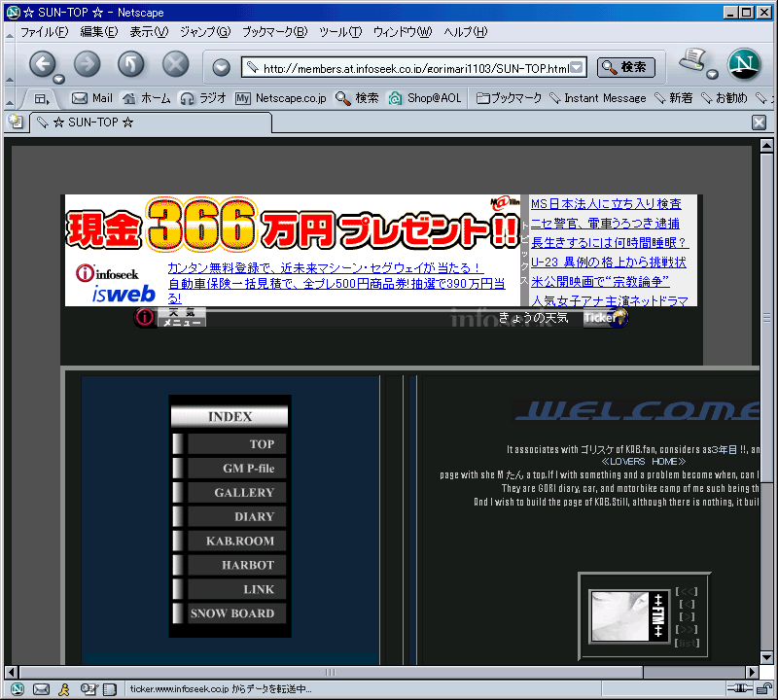Viewport: 778px width, 700px height.
Task: Close the current tab with the X button
Action: (x=760, y=122)
